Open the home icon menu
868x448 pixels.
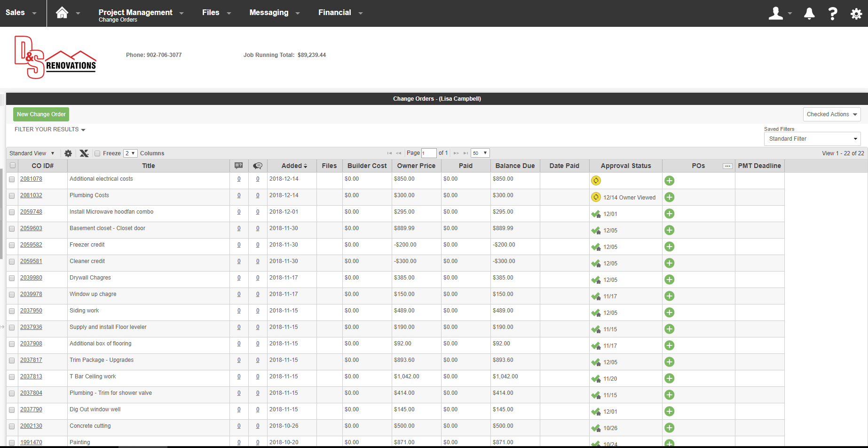[62, 13]
